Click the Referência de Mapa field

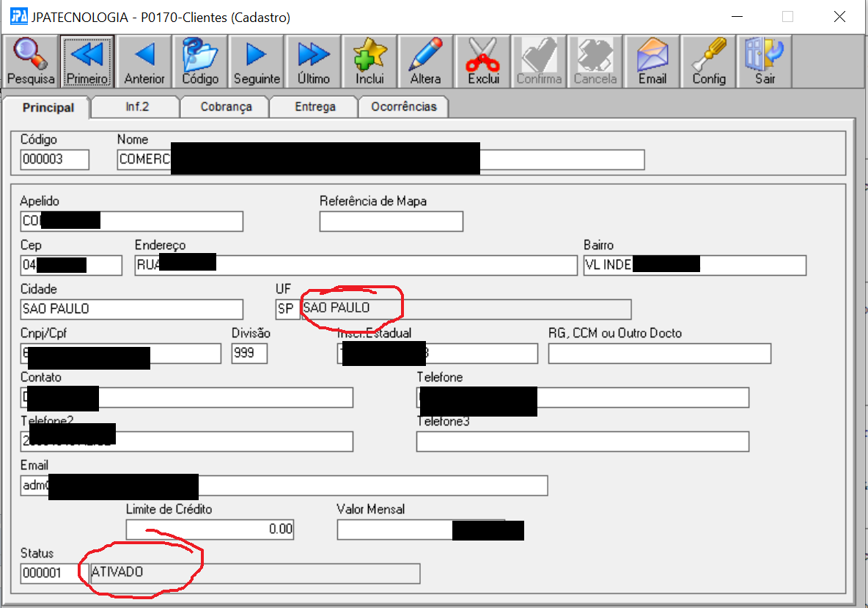pyautogui.click(x=391, y=221)
